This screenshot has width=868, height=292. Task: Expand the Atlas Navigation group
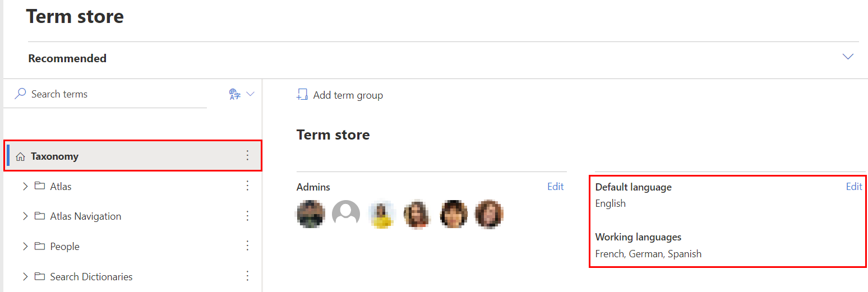[x=25, y=216]
